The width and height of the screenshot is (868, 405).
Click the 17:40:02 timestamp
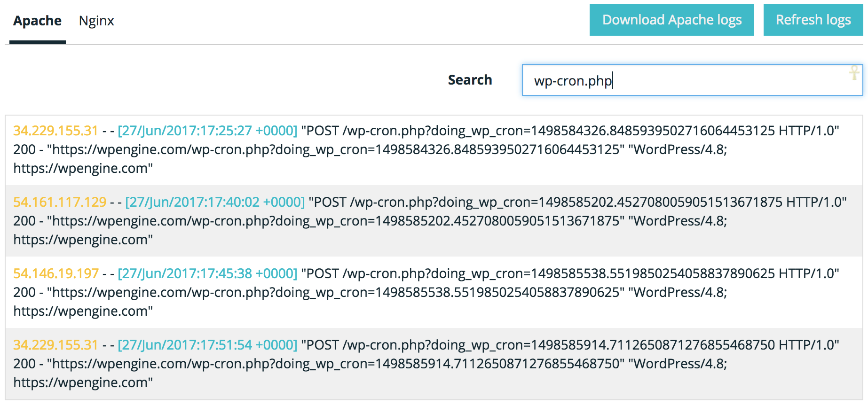[215, 202]
